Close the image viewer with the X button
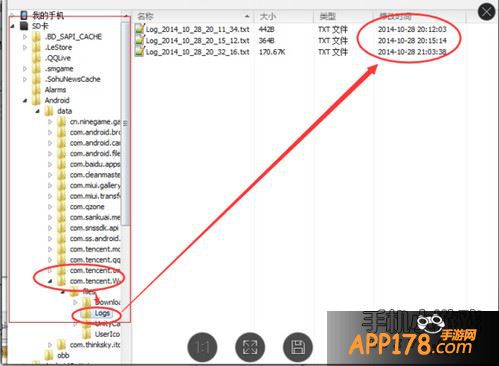The image size is (499, 366). coord(486,12)
